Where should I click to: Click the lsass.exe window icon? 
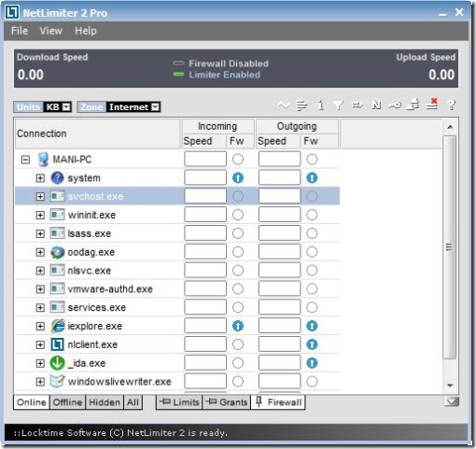coord(57,233)
